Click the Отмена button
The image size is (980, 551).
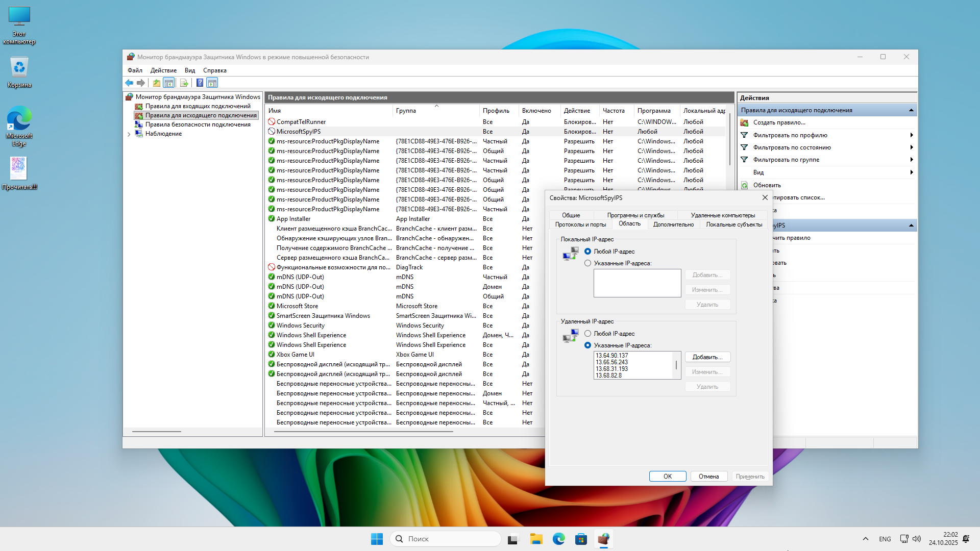tap(708, 477)
